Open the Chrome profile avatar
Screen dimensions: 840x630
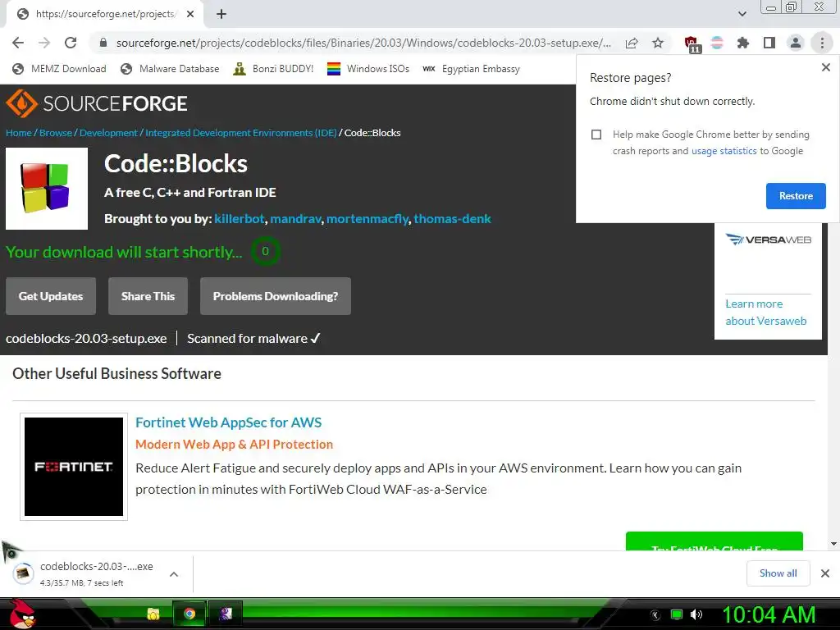click(x=796, y=43)
